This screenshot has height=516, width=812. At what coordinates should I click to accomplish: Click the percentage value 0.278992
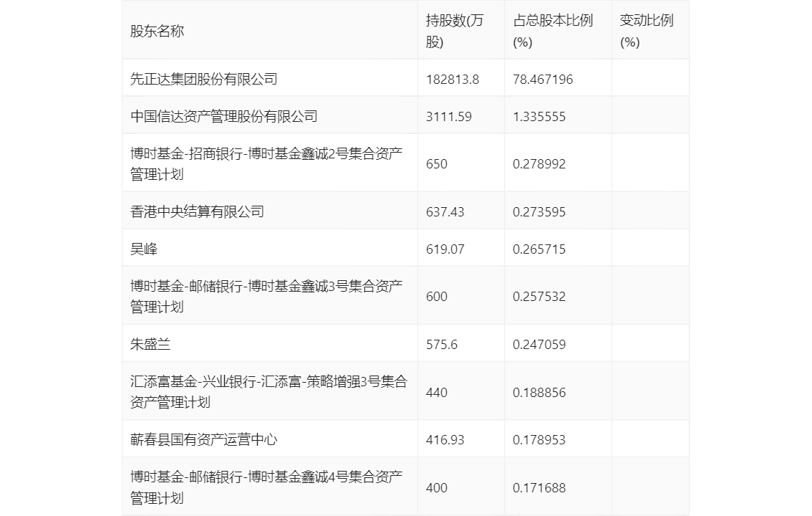tap(539, 164)
